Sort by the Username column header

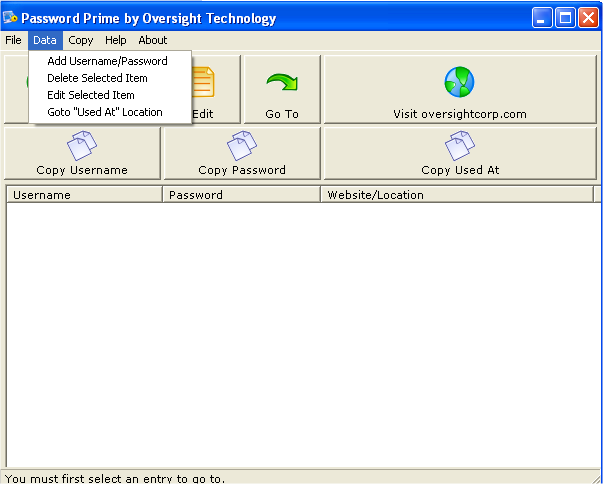click(x=85, y=195)
